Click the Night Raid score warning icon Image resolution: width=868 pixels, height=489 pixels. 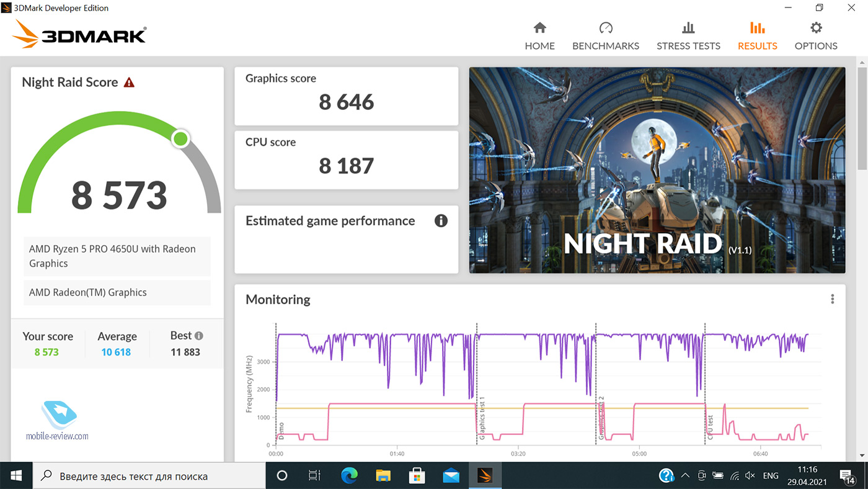coord(129,83)
